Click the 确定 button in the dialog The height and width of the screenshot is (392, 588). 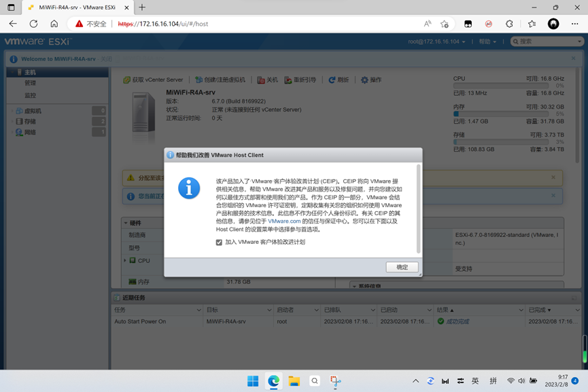tap(402, 267)
